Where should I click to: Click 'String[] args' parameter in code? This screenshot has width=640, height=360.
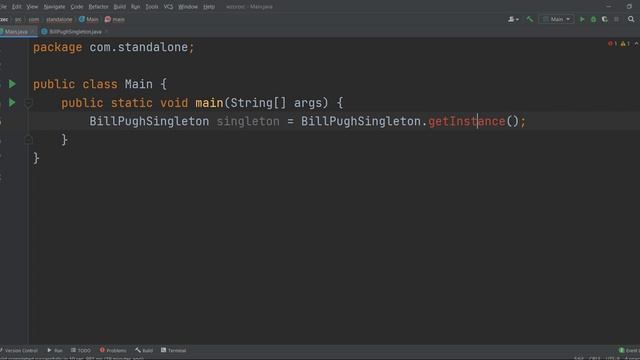pyautogui.click(x=276, y=103)
